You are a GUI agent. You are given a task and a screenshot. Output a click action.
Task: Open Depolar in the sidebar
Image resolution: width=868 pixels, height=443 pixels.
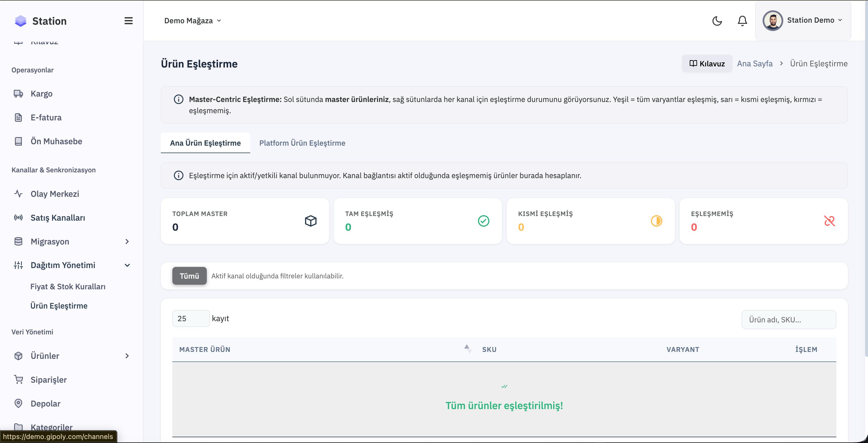(45, 403)
